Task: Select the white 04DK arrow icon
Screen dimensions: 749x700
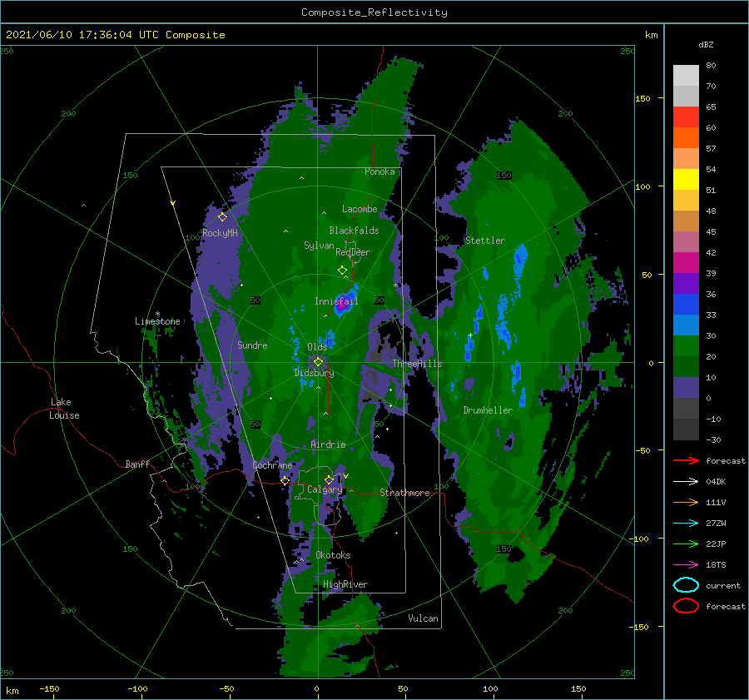Action: coord(686,481)
